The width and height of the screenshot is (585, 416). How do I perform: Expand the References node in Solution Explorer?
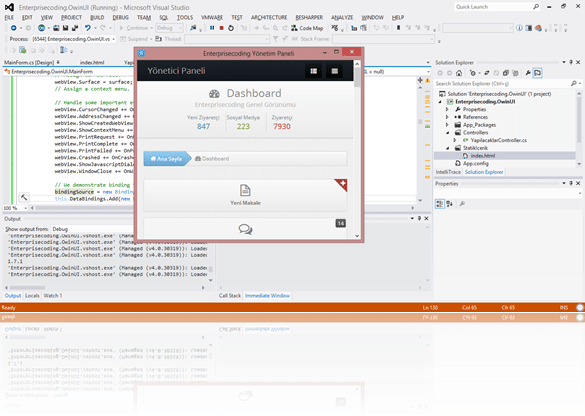[447, 117]
